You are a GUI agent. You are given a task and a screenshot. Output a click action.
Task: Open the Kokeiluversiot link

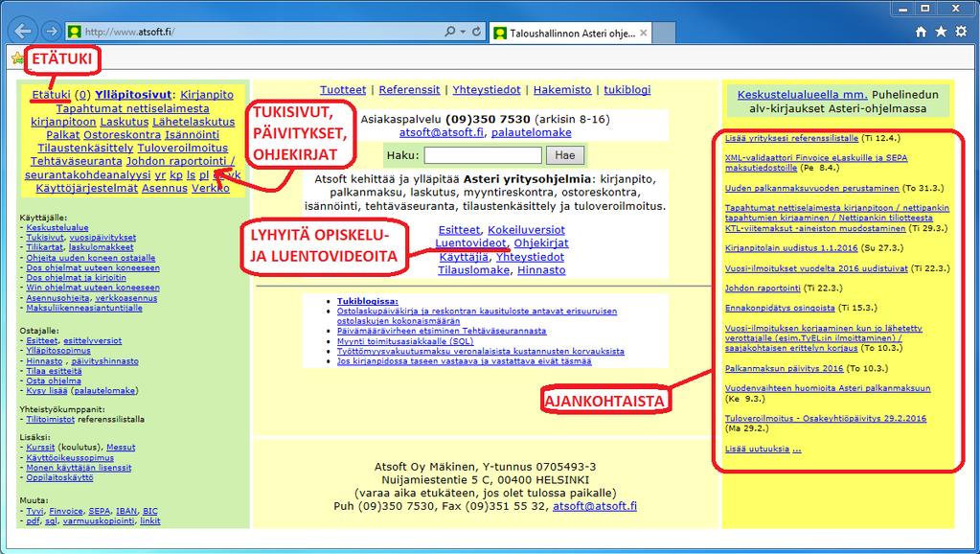tap(526, 230)
